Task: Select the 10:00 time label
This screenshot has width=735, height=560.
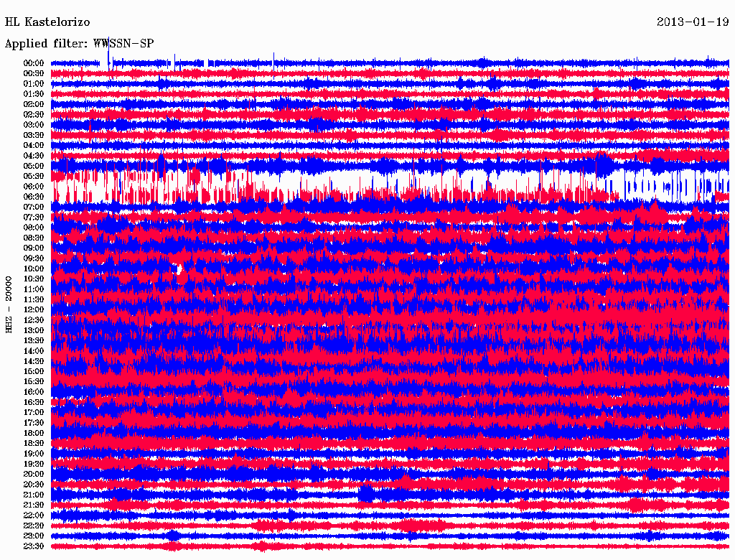Action: coord(34,269)
